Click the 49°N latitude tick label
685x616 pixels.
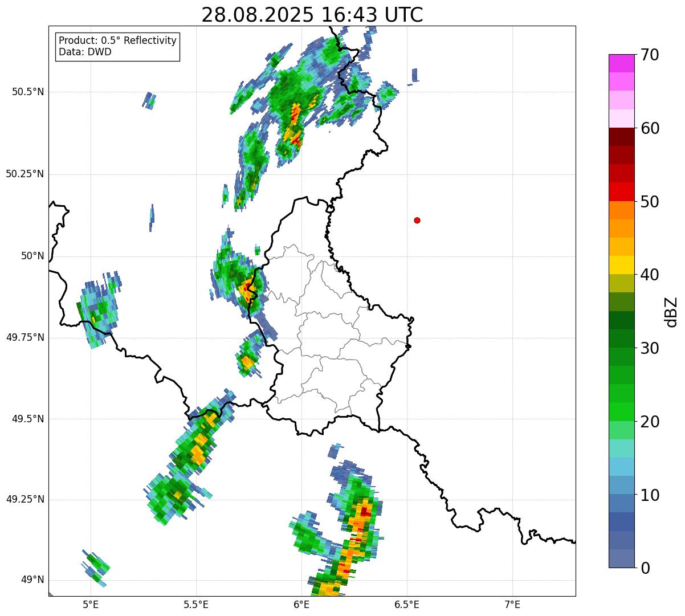coord(32,580)
